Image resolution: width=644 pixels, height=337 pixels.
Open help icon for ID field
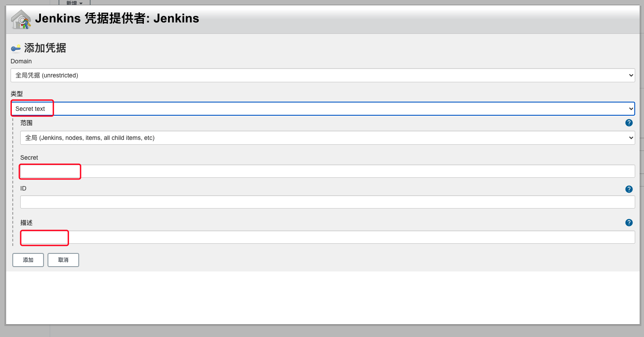coord(629,189)
